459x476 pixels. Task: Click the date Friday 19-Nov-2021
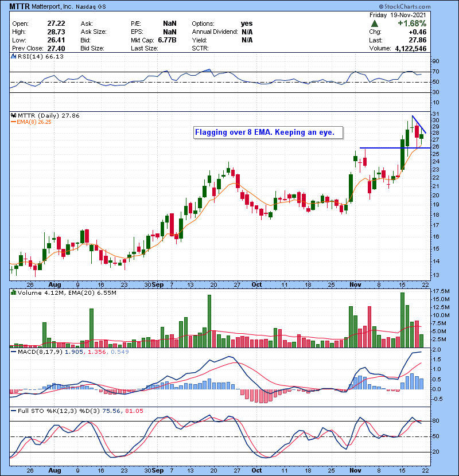(x=398, y=15)
